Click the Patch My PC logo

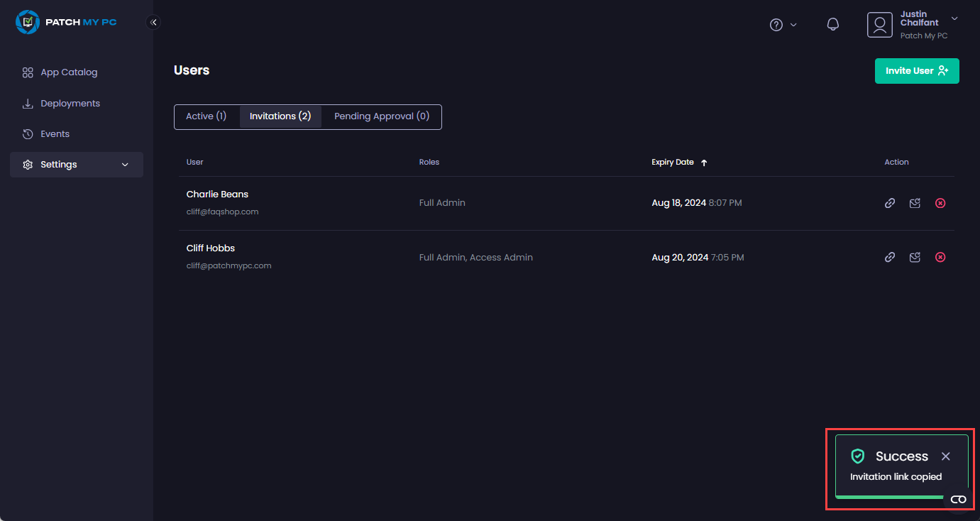(x=66, y=22)
